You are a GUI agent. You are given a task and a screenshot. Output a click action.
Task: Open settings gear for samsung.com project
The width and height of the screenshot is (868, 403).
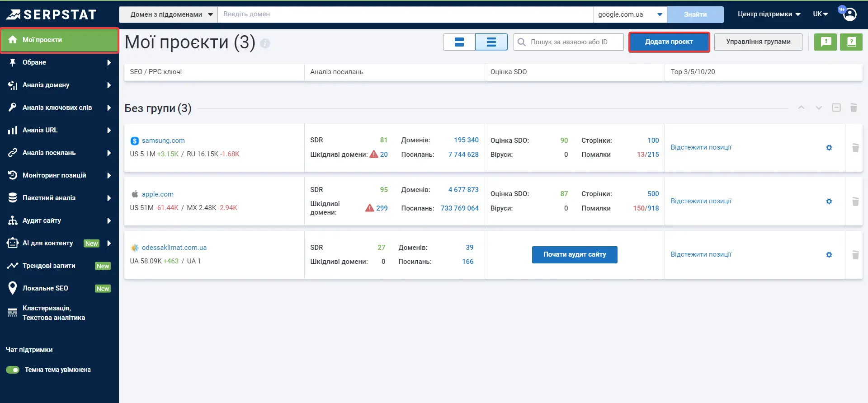point(829,148)
